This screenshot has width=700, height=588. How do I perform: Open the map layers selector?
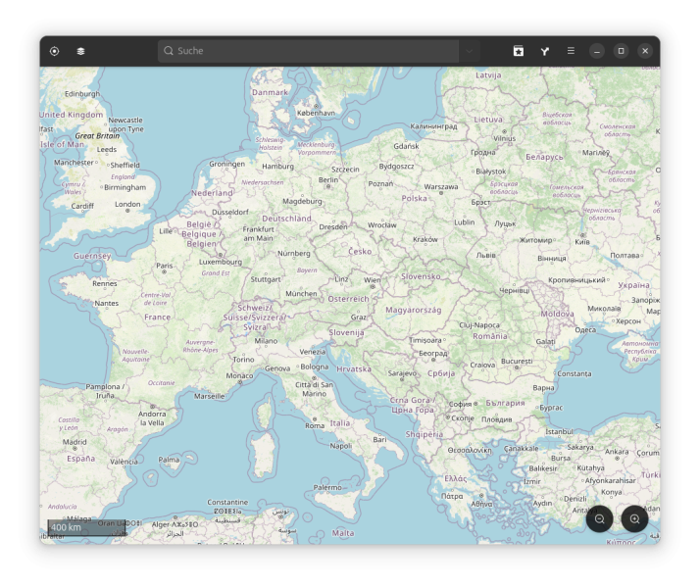(80, 51)
